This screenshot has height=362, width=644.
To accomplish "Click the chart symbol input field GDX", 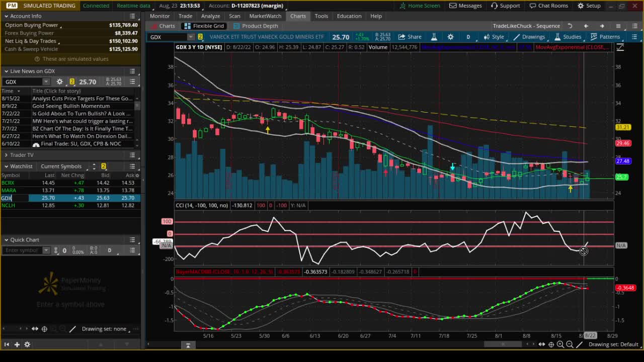I will click(168, 37).
